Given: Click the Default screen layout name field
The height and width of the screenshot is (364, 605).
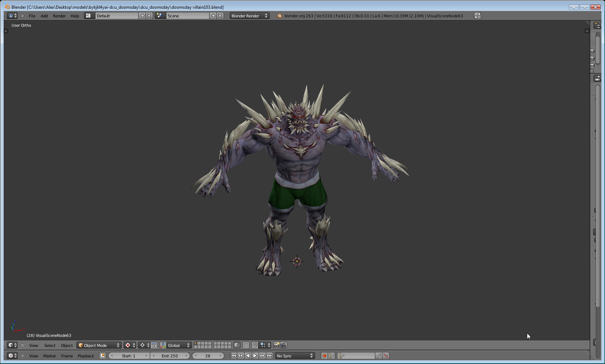Looking at the screenshot, I should (117, 16).
